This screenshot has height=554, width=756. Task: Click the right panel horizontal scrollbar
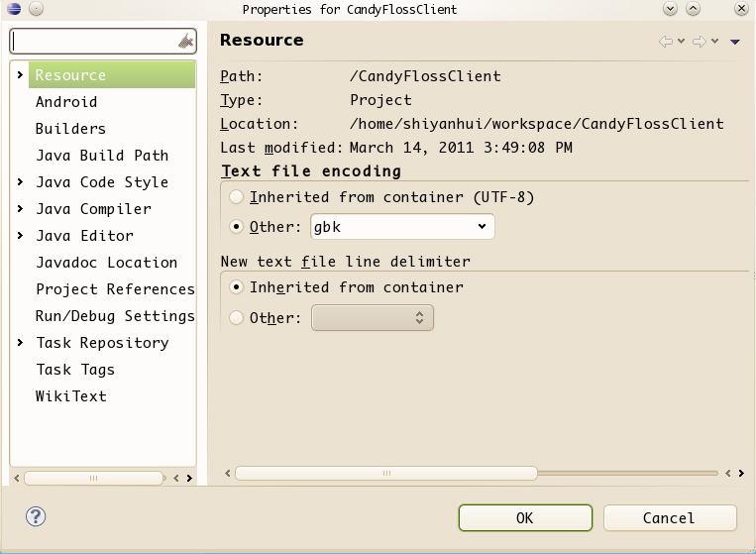[x=386, y=474]
